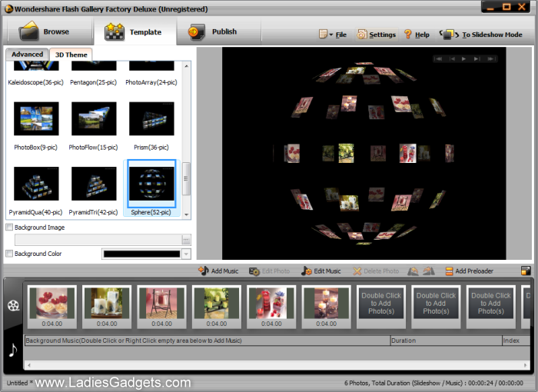Image resolution: width=538 pixels, height=392 pixels.
Task: Click the Slideshow Mode switch icon
Action: pos(449,35)
